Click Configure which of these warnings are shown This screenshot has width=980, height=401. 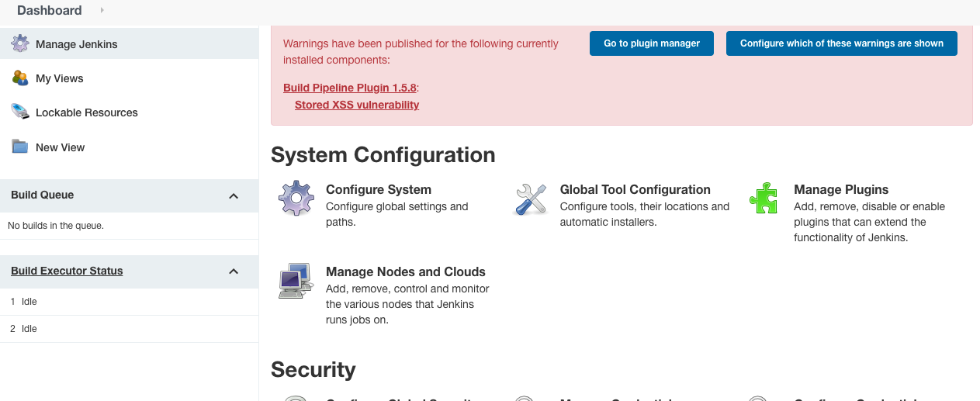click(842, 43)
